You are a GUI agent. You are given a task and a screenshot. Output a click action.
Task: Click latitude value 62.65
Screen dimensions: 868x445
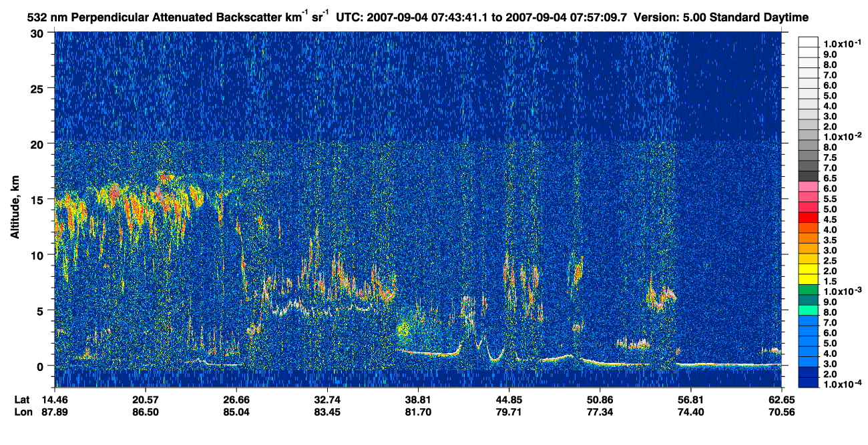click(781, 400)
